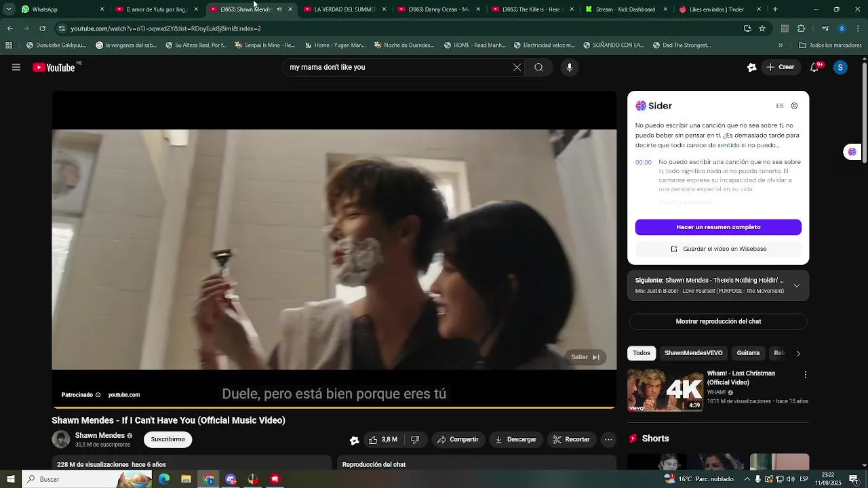Click the Compartir button
The height and width of the screenshot is (488, 868).
click(x=458, y=439)
